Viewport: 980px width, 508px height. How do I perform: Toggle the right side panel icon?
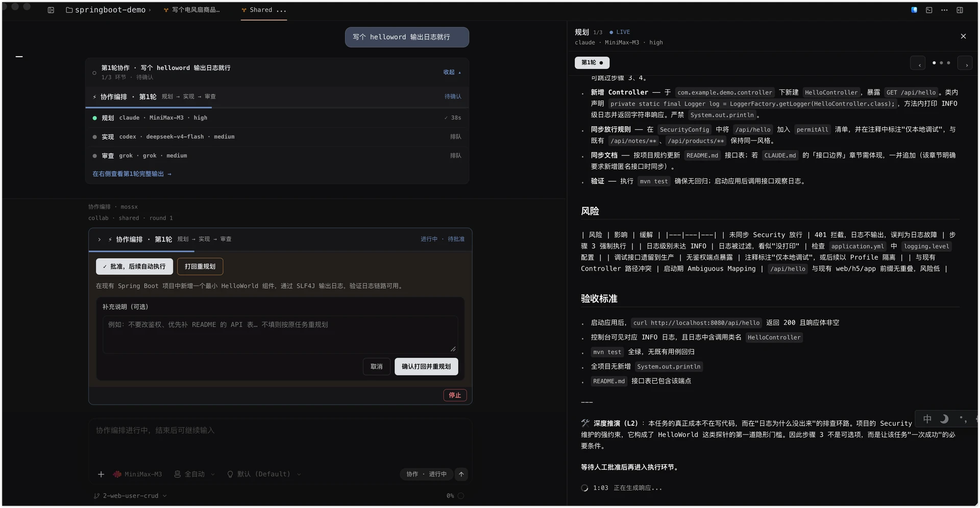[x=960, y=10]
